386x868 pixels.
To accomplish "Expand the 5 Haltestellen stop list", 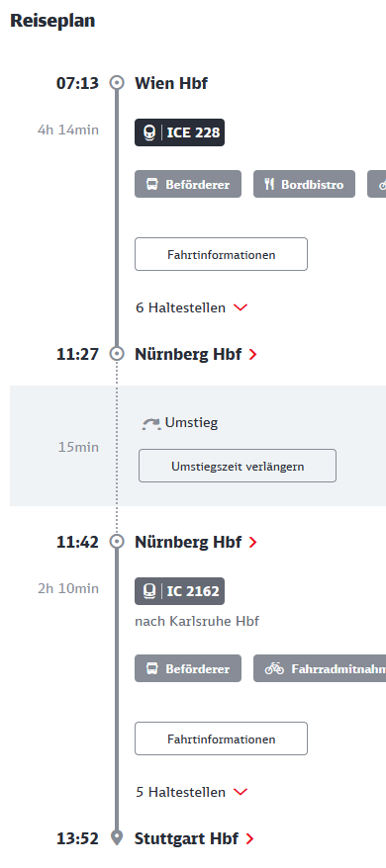I will click(191, 792).
